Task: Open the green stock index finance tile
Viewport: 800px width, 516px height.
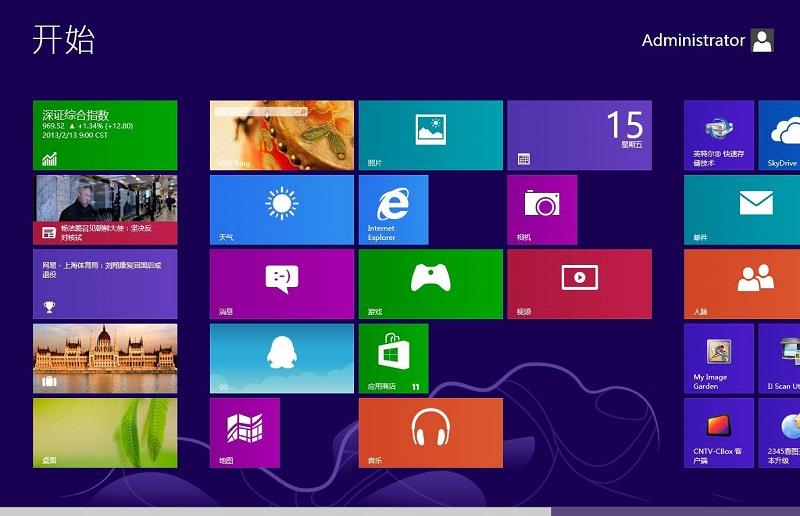Action: click(105, 135)
